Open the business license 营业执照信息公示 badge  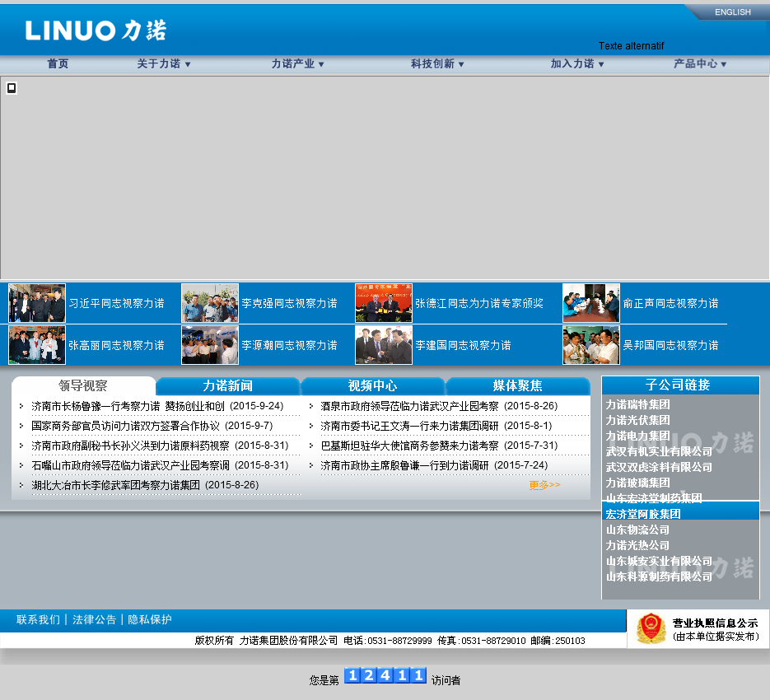pos(698,629)
